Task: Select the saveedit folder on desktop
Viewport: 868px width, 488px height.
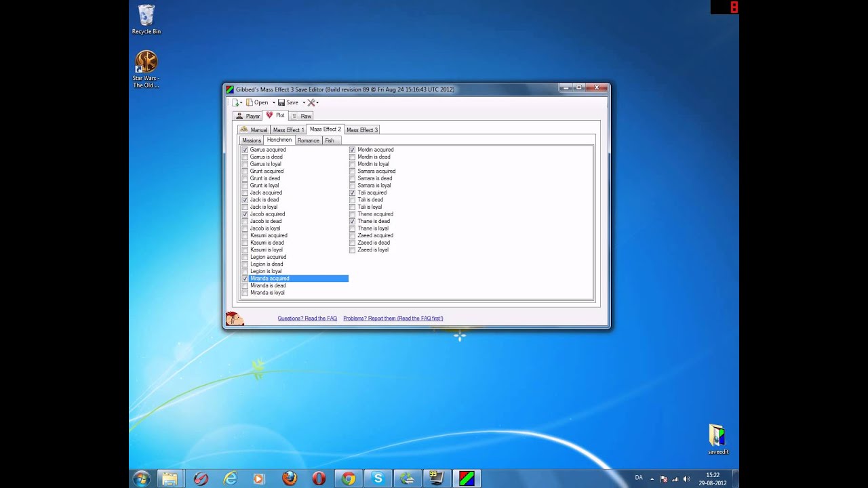Action: (717, 439)
